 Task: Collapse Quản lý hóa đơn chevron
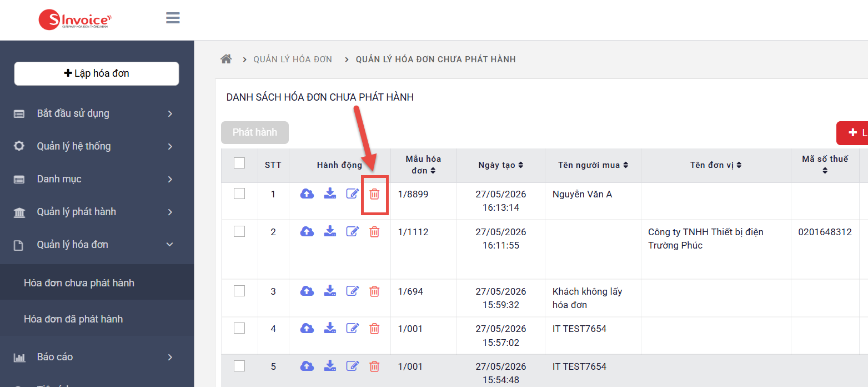(x=170, y=245)
